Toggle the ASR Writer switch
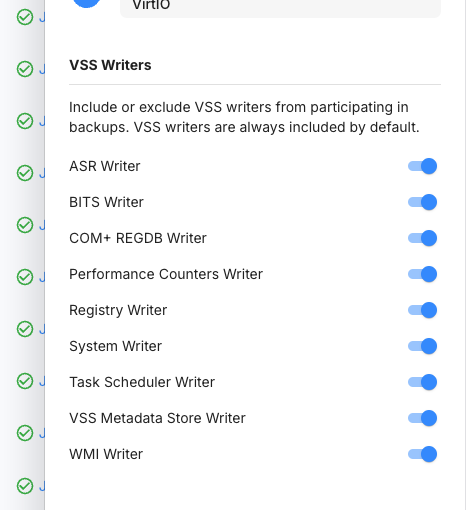The image size is (466, 510). pyautogui.click(x=422, y=166)
